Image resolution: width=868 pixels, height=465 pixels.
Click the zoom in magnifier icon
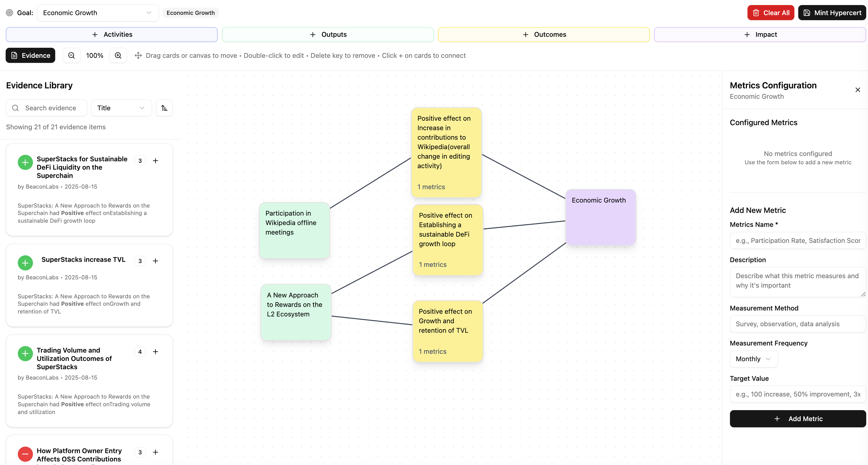pyautogui.click(x=118, y=55)
